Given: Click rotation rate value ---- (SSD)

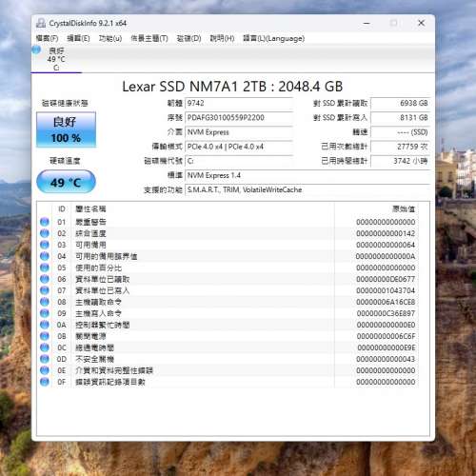Looking at the screenshot, I should click(x=401, y=132).
